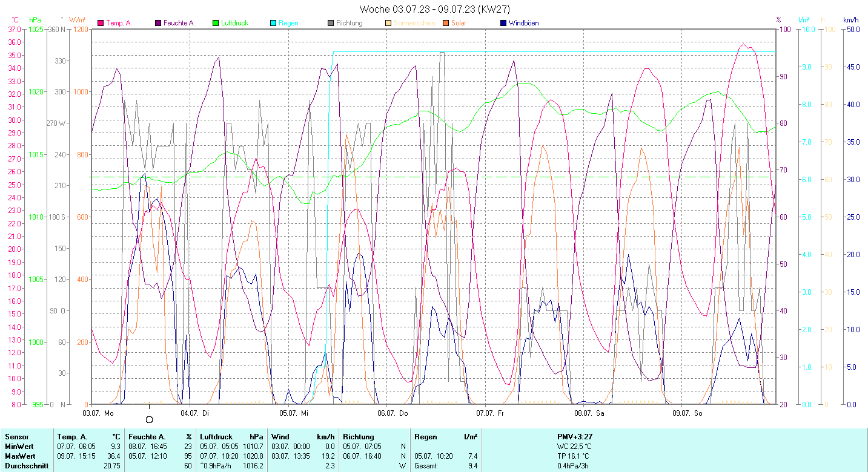868x472 pixels.
Task: Click the 08.07. Sa date label
Action: (590, 413)
